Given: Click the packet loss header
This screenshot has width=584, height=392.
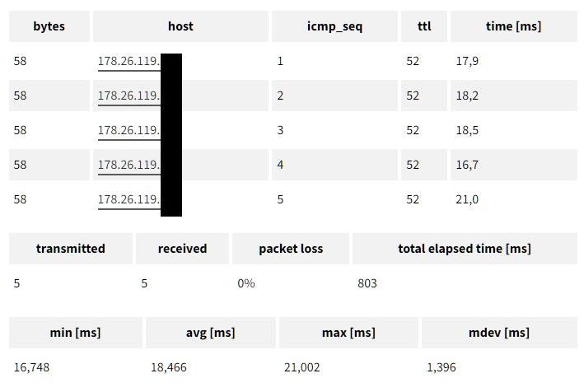Looking at the screenshot, I should [291, 249].
